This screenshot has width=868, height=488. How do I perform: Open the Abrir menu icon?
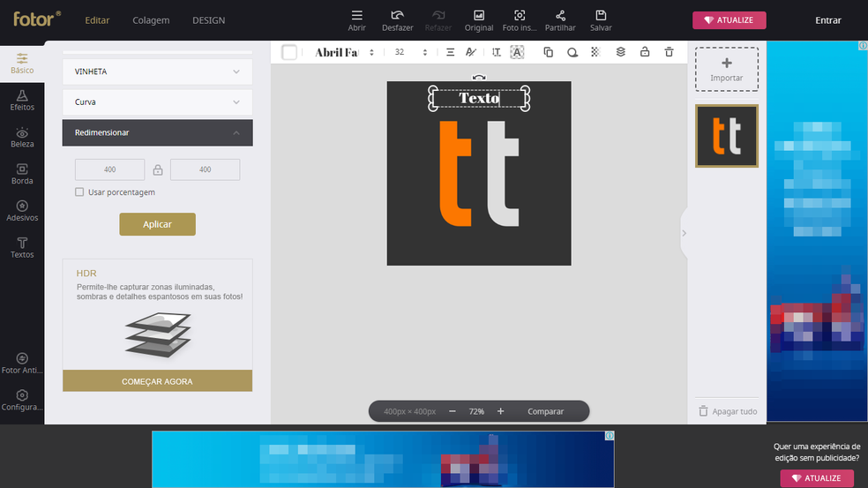point(356,20)
